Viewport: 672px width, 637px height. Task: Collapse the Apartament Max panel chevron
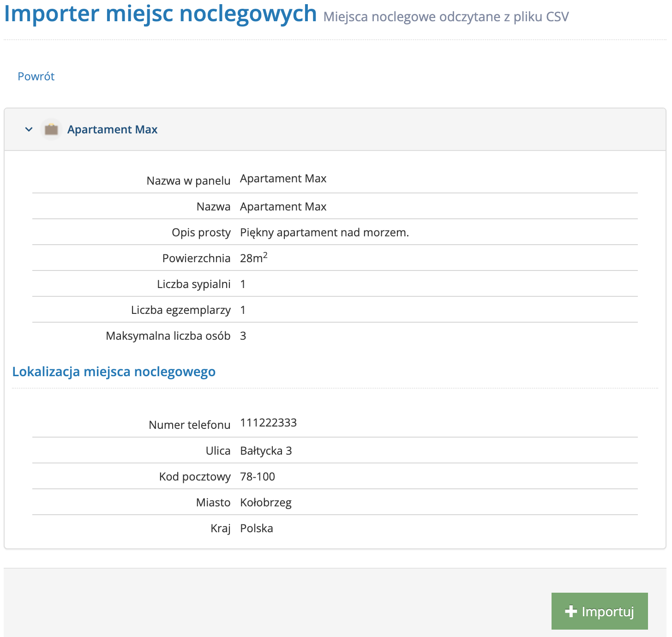29,130
